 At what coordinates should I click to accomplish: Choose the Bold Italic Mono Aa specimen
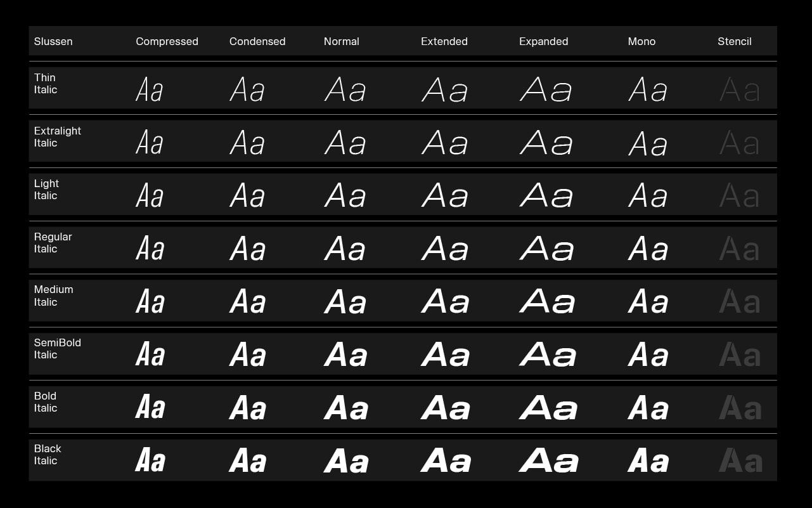(648, 408)
